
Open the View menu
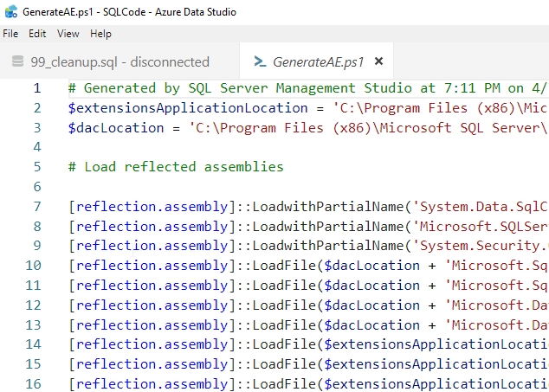(68, 34)
